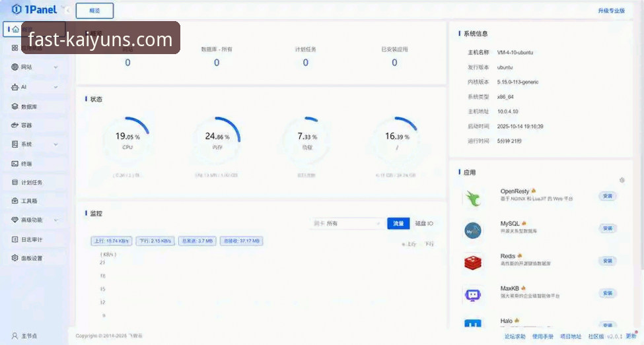This screenshot has height=345, width=644.
Task: Open the 数据库 layers icon
Action: (x=15, y=107)
